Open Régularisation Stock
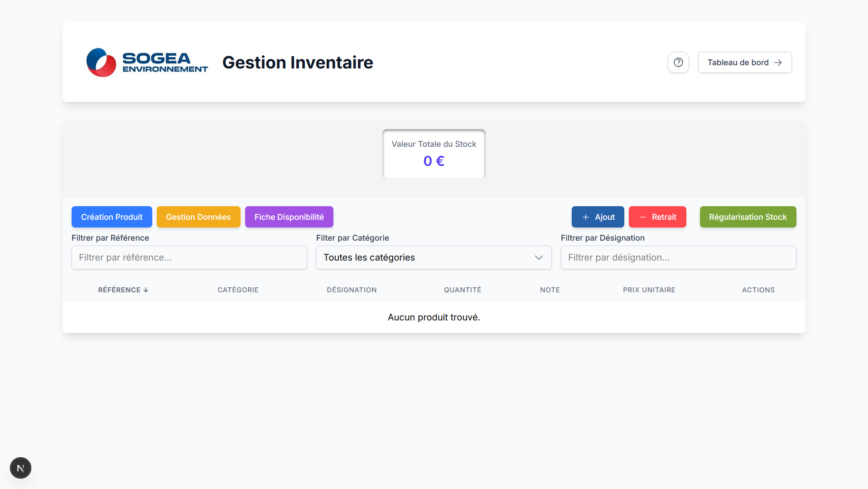The image size is (868, 489). tap(748, 217)
